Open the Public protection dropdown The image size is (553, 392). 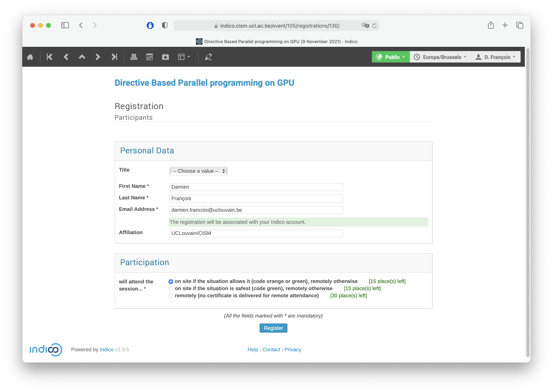(390, 57)
